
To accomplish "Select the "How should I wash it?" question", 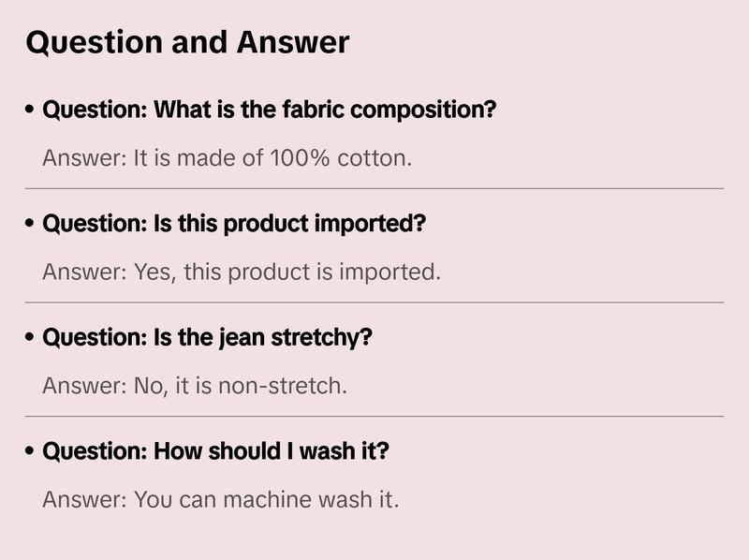I will (x=215, y=451).
